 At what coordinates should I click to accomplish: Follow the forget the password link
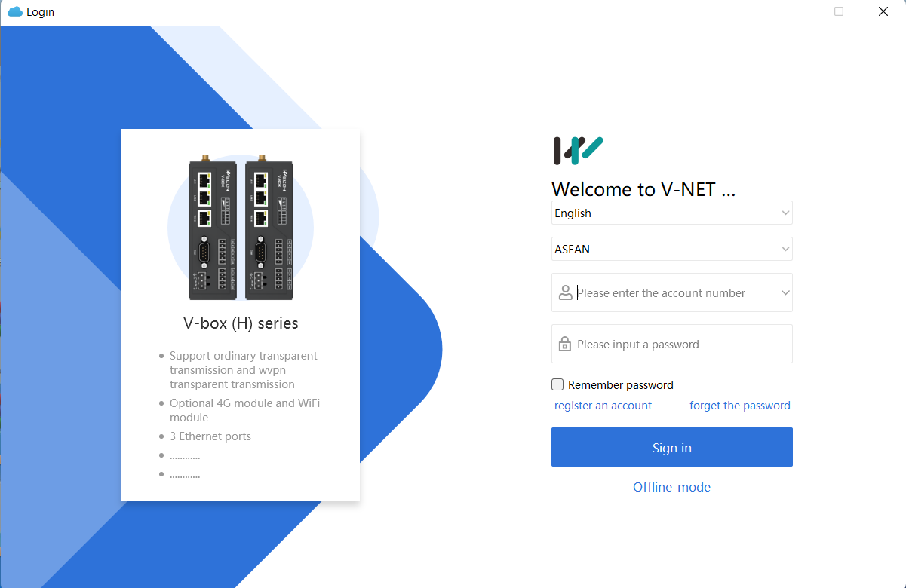[x=740, y=406]
